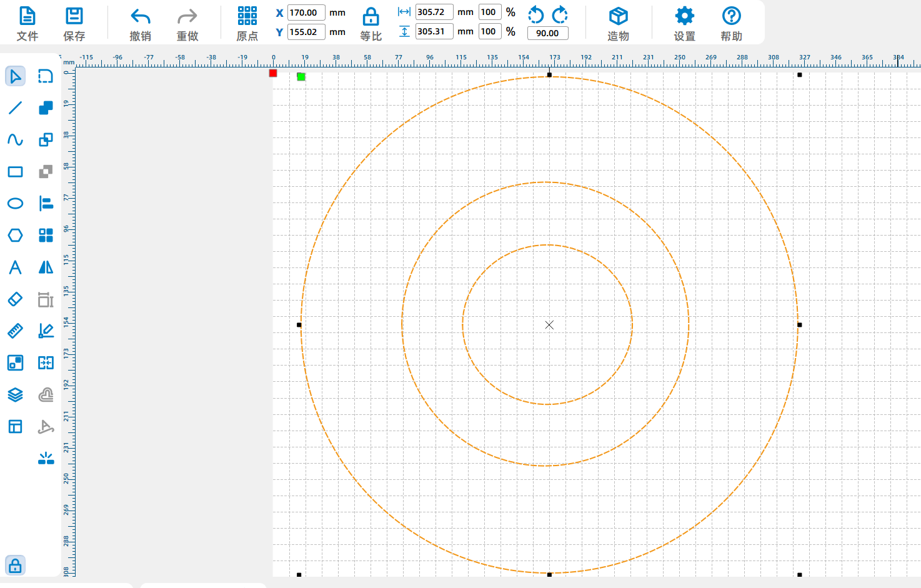The image size is (921, 588).
Task: Select the straight line drawing tool
Action: point(15,108)
